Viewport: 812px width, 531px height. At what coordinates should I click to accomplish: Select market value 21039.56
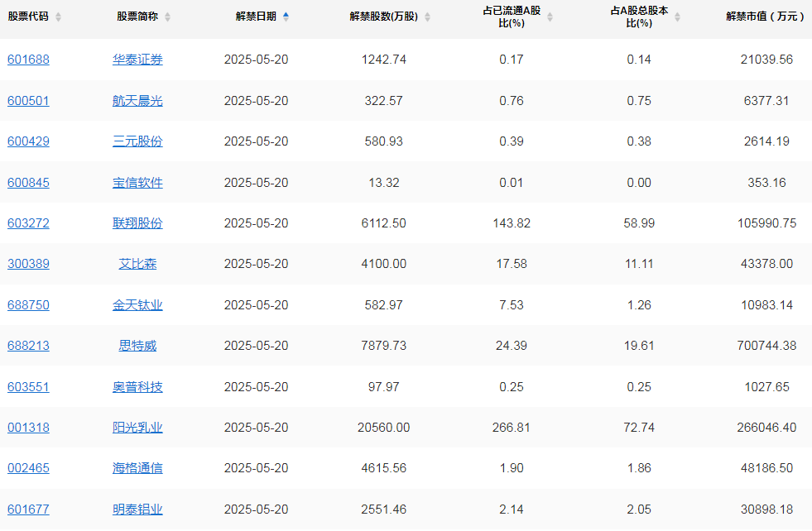tap(767, 60)
